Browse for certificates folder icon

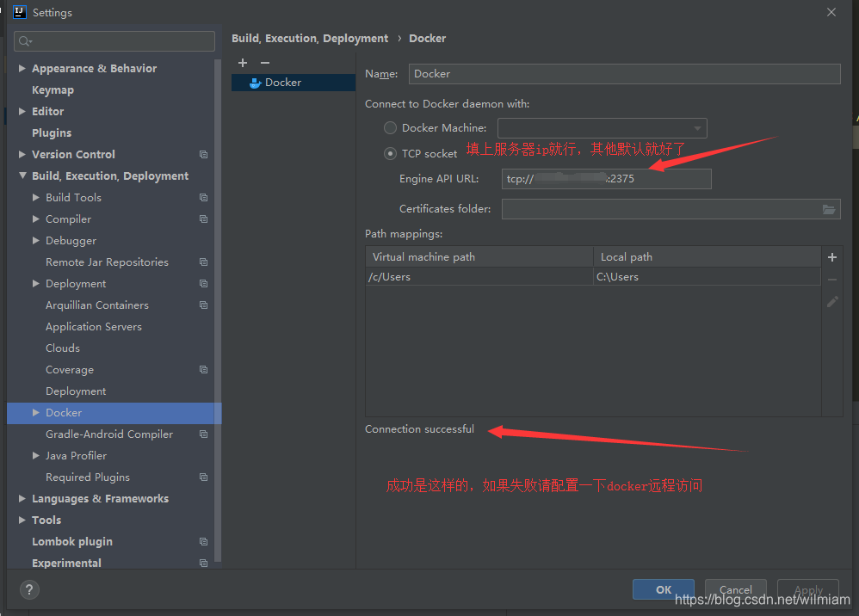[829, 209]
